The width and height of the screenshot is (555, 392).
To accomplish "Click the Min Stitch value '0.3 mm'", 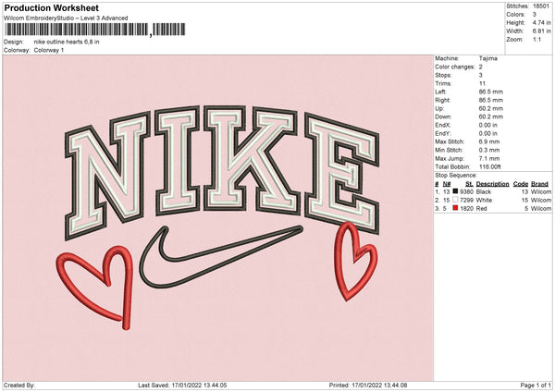I will (x=489, y=150).
